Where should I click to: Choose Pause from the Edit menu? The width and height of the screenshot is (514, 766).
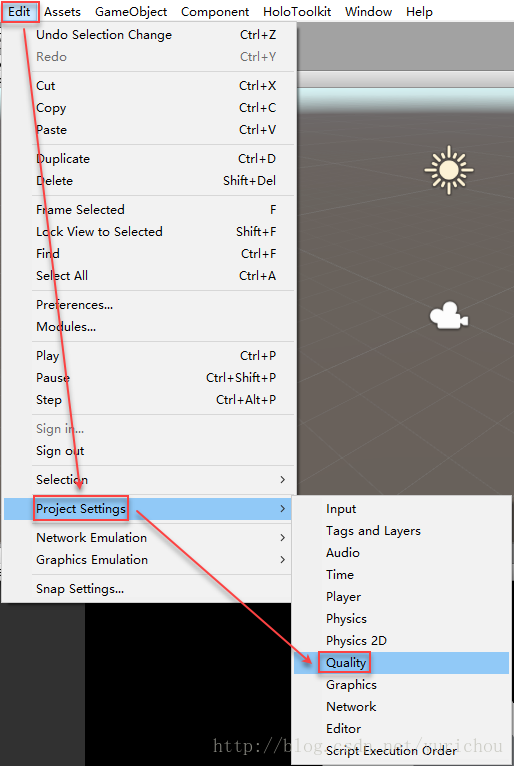[x=149, y=378]
